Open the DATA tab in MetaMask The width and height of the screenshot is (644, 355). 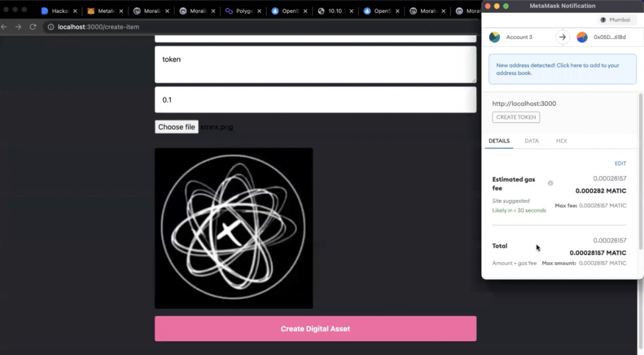point(532,141)
